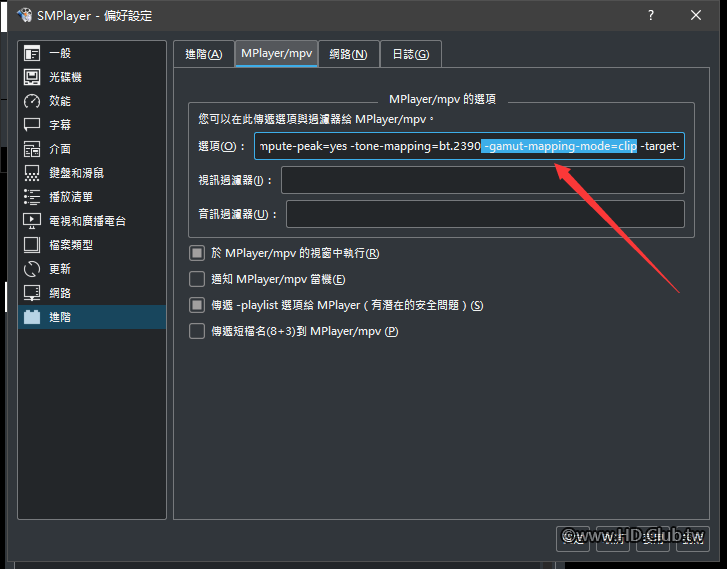Select the 更新 label in sidebar
727x569 pixels.
click(x=60, y=269)
